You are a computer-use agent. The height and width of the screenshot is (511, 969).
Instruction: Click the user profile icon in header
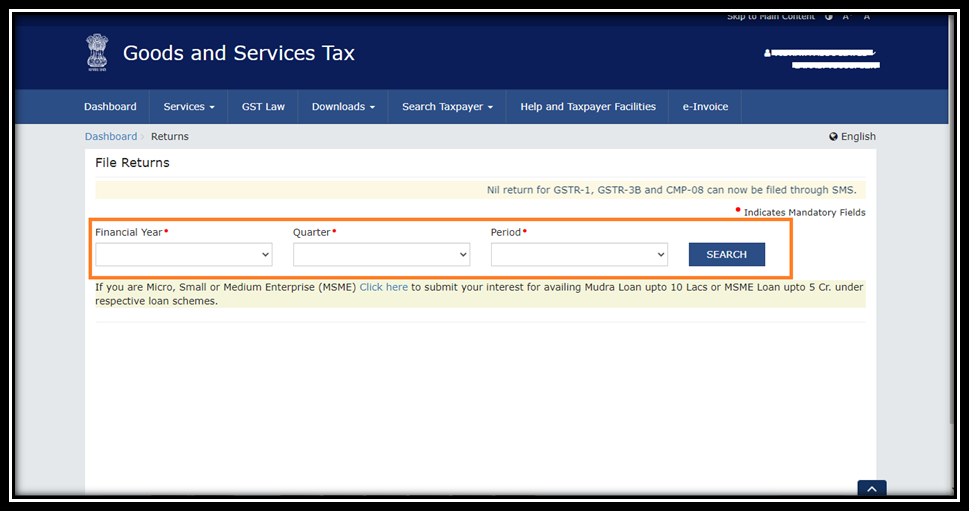[x=768, y=54]
